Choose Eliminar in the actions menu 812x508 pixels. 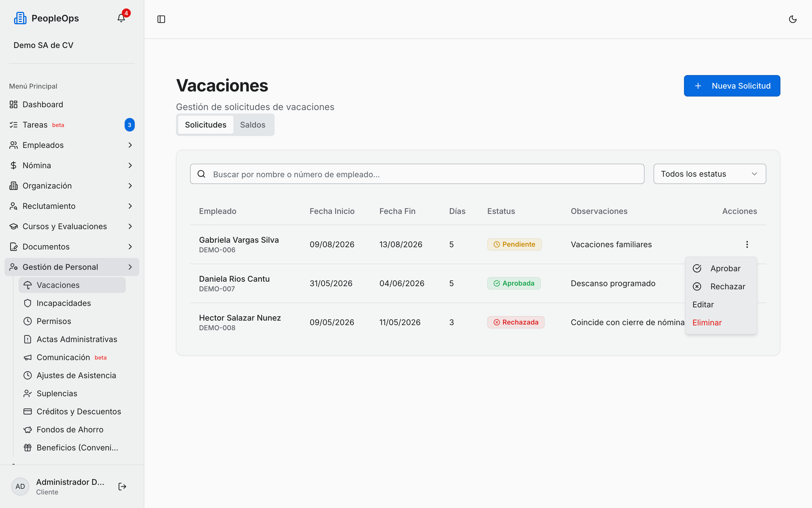(x=721, y=323)
